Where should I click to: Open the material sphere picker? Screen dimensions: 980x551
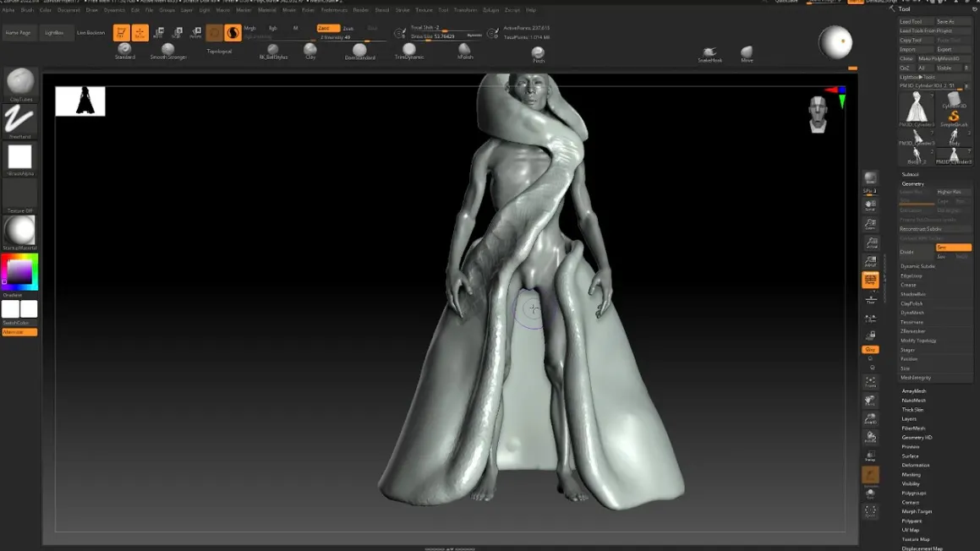point(19,230)
